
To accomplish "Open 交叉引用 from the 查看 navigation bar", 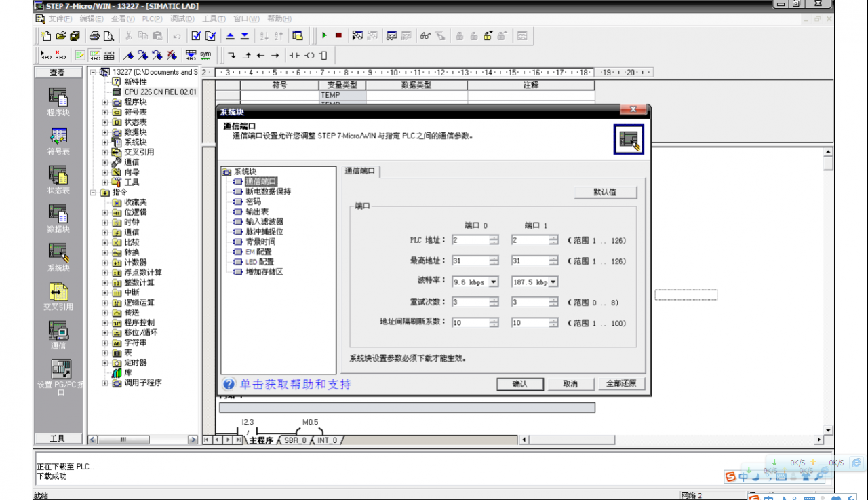I will (x=58, y=296).
